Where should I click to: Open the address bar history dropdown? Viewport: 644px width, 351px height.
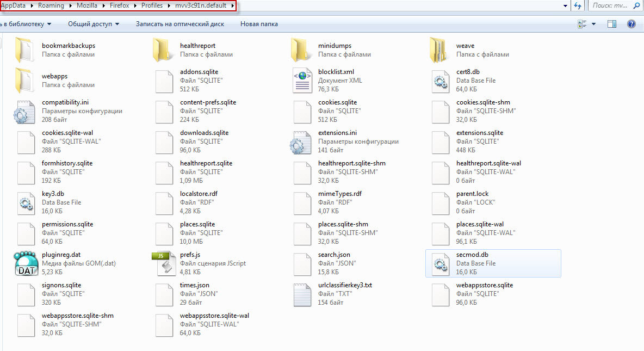(x=565, y=6)
